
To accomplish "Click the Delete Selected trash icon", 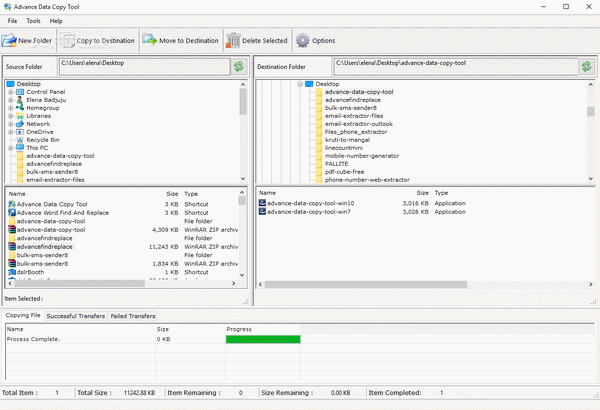I will [x=233, y=41].
